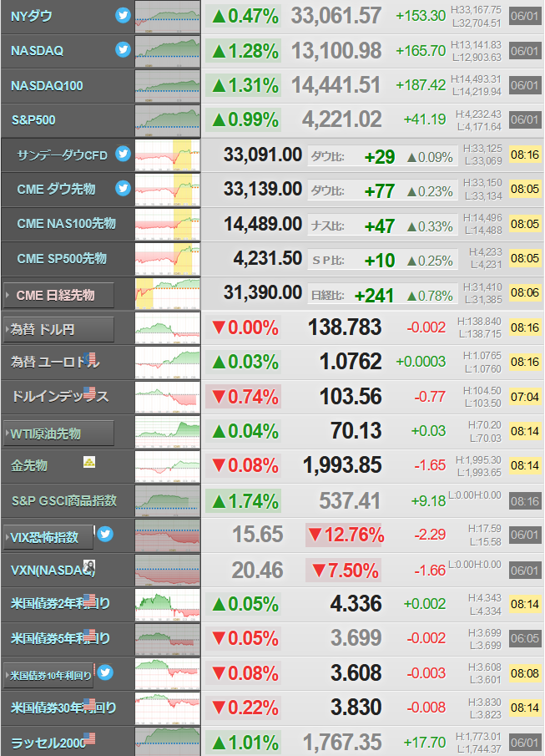Click the Twitter icon beside サンデーダウCFD
545x756 pixels.
[123, 154]
